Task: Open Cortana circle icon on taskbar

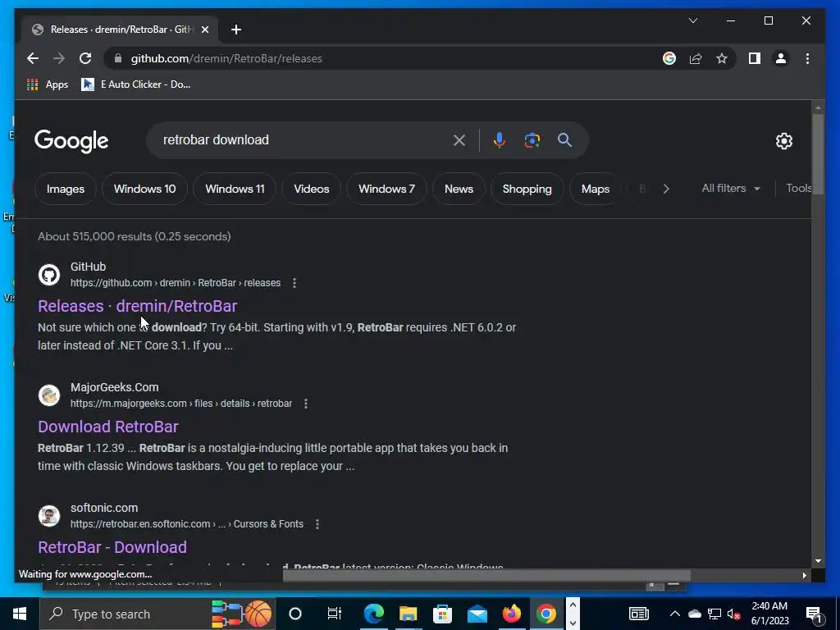Action: coord(295,614)
